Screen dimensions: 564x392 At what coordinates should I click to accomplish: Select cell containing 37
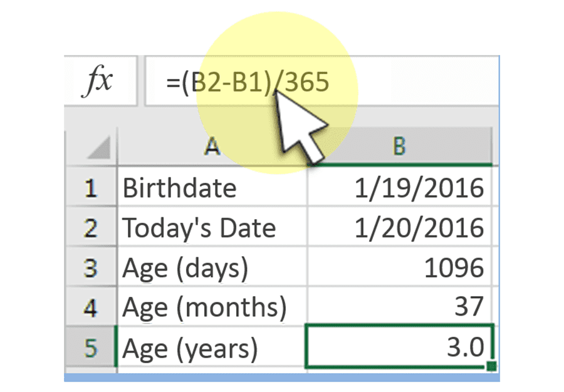pos(399,307)
